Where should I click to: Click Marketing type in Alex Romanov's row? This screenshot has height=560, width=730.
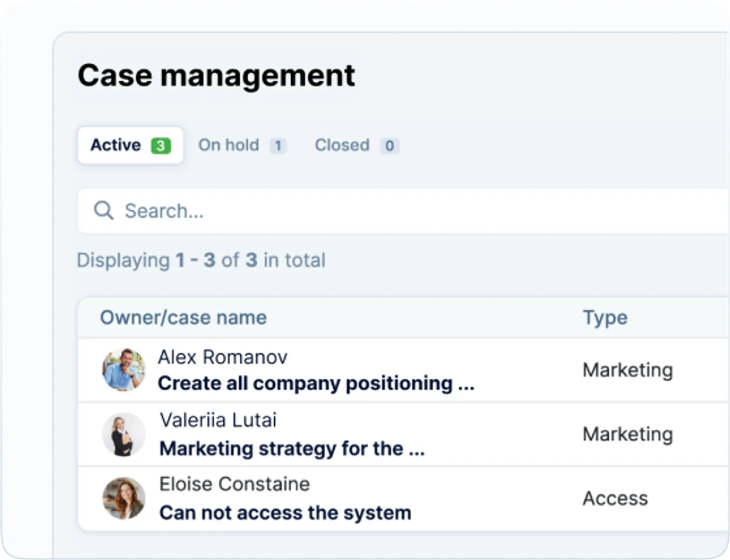pos(628,370)
